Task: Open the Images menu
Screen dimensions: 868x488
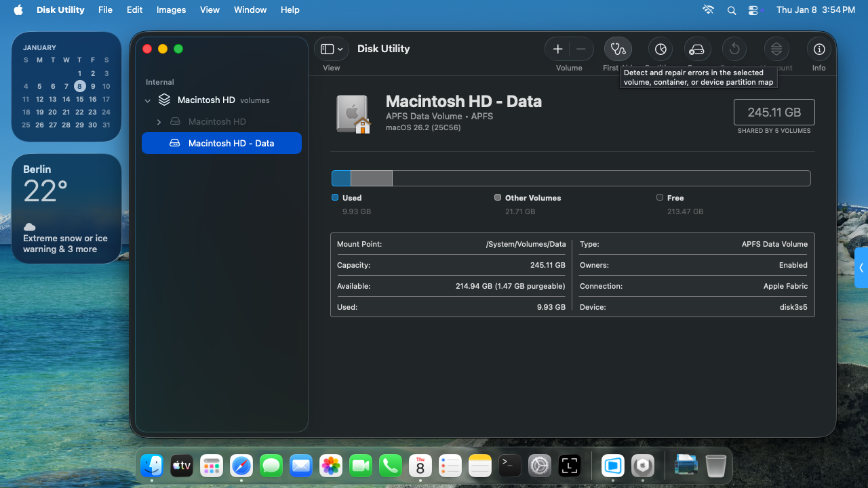Action: pyautogui.click(x=171, y=10)
